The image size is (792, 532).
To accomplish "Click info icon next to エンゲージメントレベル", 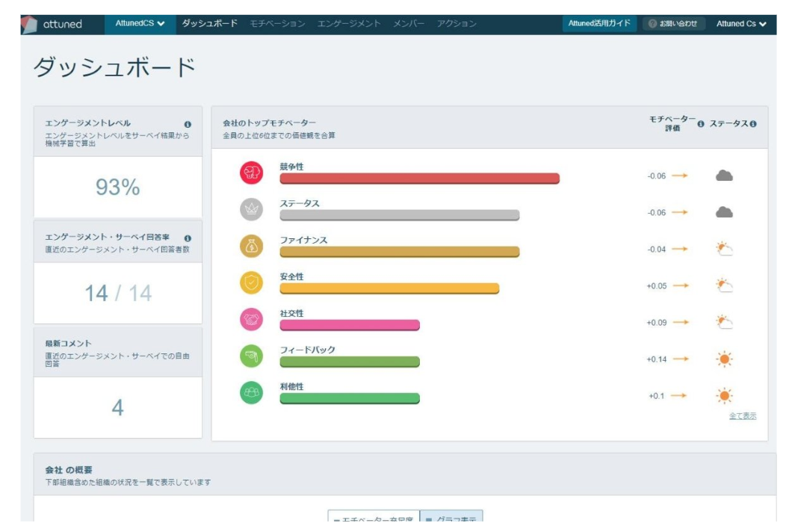I will click(188, 124).
